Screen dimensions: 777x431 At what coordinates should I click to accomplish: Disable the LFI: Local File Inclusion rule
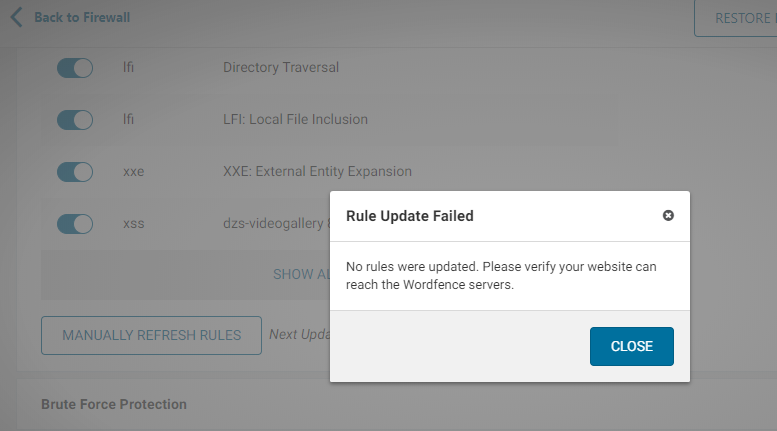(75, 120)
